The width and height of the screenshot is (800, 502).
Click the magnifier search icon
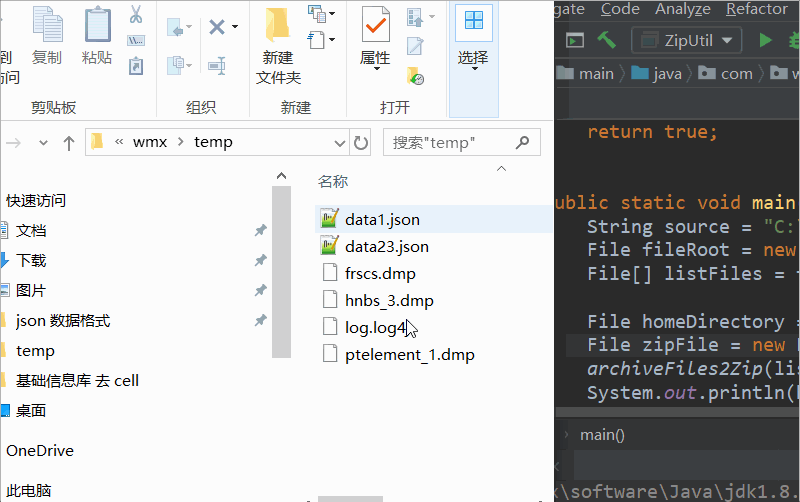[522, 142]
